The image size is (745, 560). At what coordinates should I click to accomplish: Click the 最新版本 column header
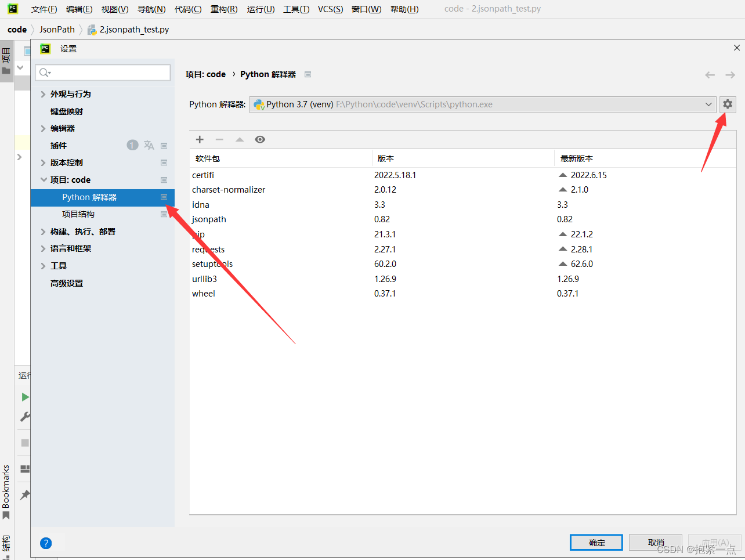pyautogui.click(x=645, y=158)
